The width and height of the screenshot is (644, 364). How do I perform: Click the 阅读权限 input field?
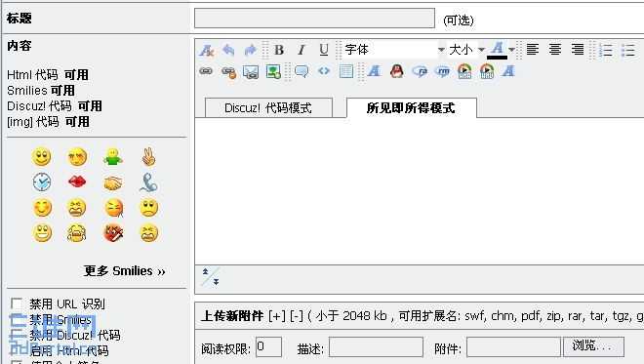[x=268, y=347]
